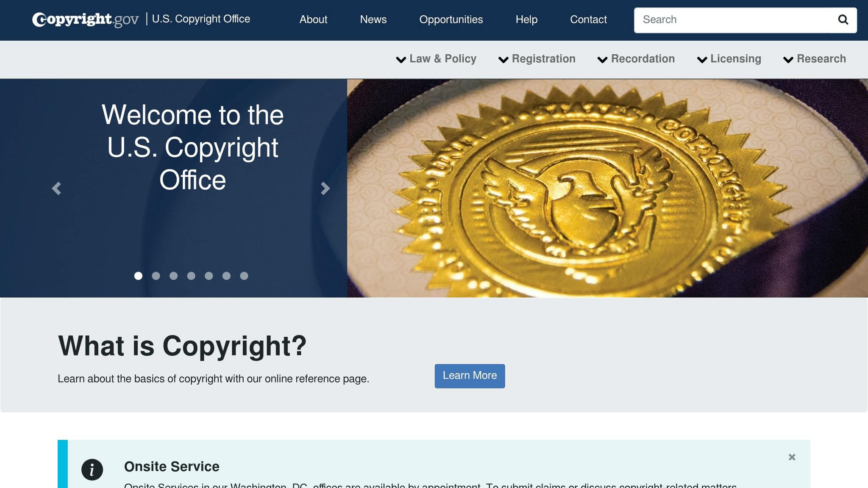The height and width of the screenshot is (488, 868).
Task: Click the Learn More button
Action: 470,376
